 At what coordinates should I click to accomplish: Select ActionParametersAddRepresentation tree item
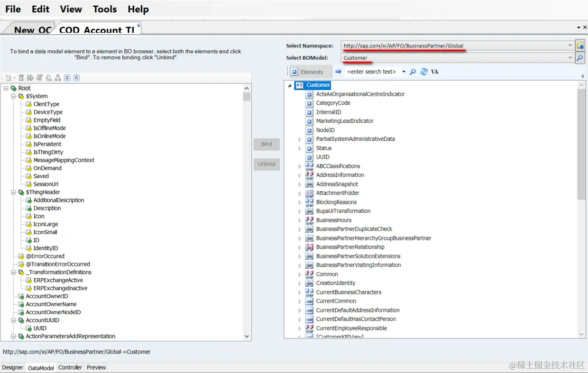click(x=70, y=336)
